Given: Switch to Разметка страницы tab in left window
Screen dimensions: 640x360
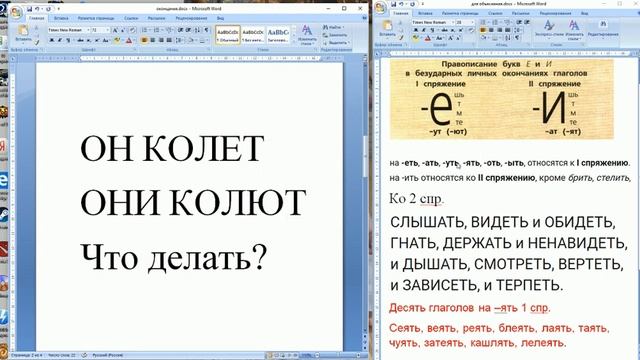Looking at the screenshot, I should [96, 18].
